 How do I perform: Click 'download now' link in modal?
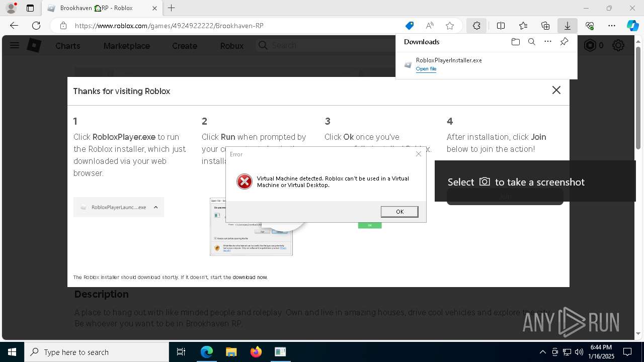[250, 277]
